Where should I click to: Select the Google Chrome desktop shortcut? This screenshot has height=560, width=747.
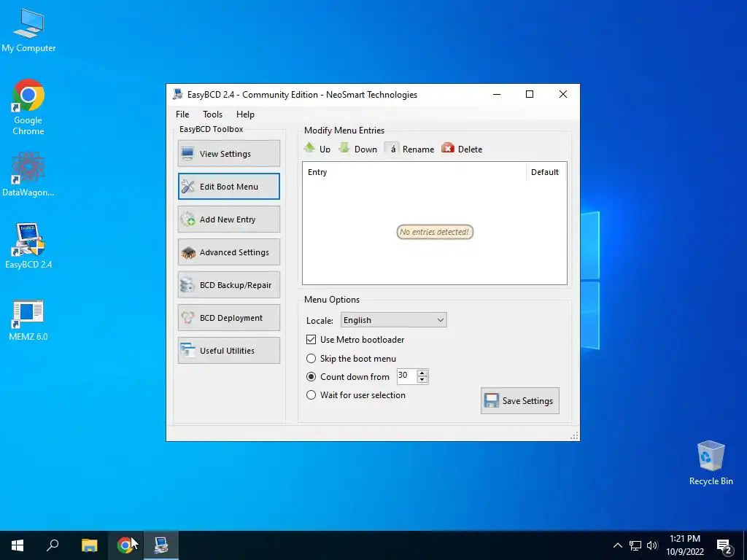pyautogui.click(x=28, y=106)
